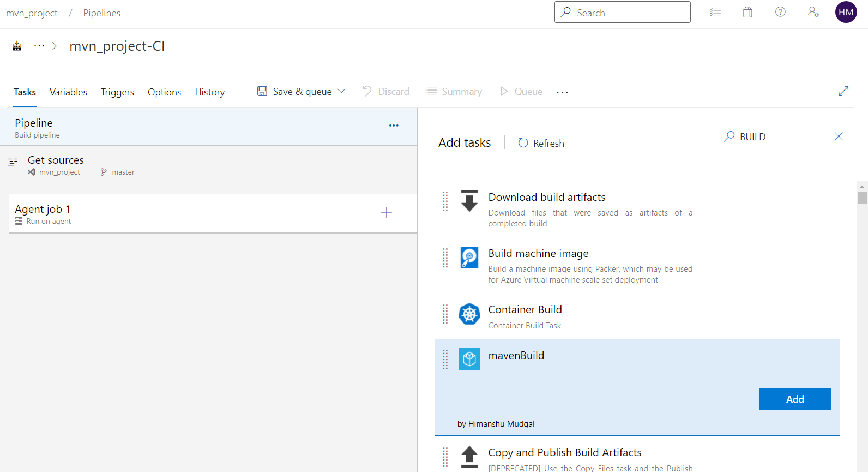This screenshot has width=868, height=472.
Task: Click the HM user avatar
Action: click(846, 12)
